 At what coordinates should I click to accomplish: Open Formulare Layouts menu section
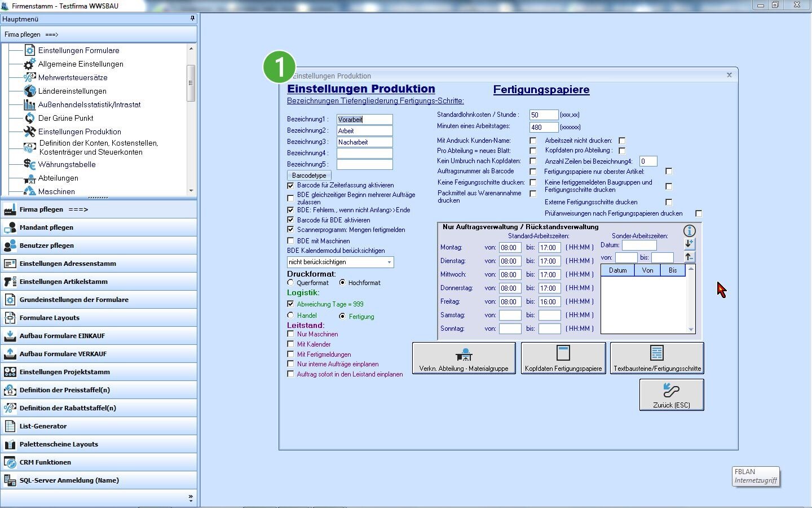click(x=99, y=318)
